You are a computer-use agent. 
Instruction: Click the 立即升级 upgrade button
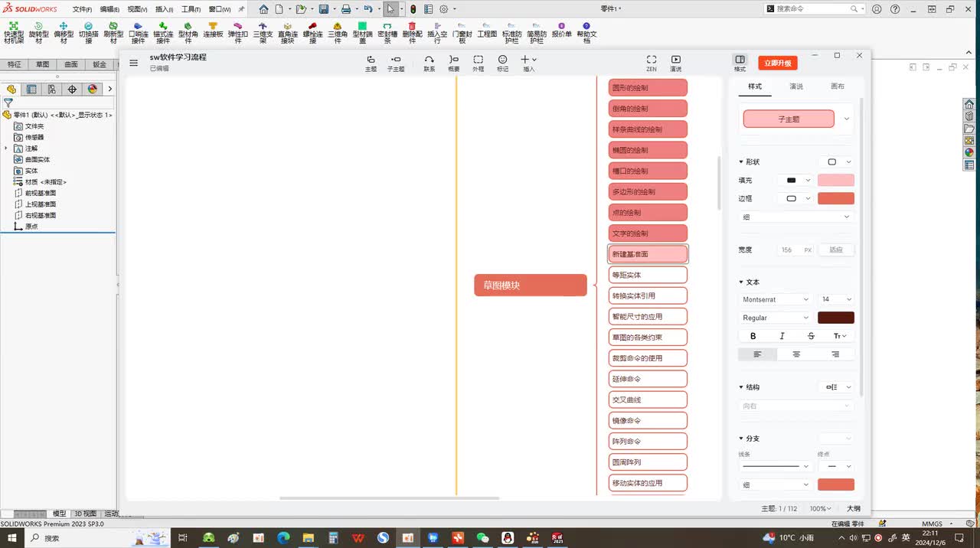[777, 63]
